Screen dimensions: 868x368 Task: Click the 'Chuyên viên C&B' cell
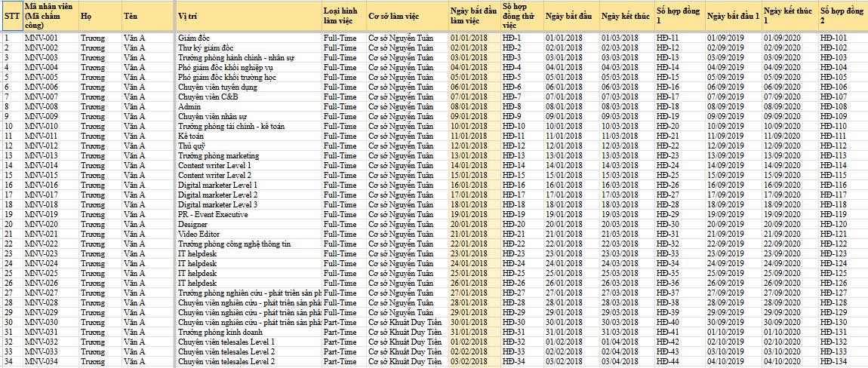(249, 97)
